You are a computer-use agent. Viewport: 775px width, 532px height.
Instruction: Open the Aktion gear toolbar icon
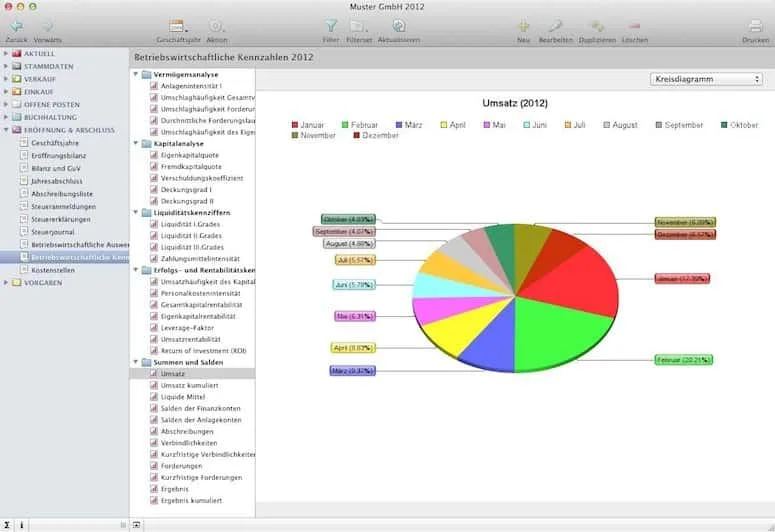[216, 26]
